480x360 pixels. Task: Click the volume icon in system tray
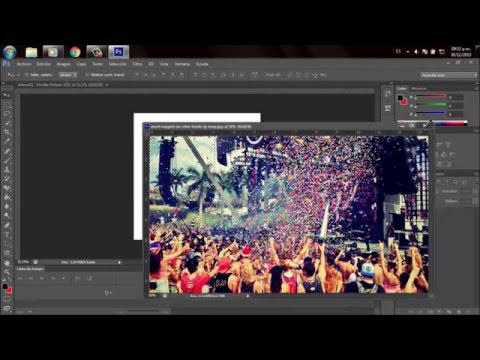point(416,52)
